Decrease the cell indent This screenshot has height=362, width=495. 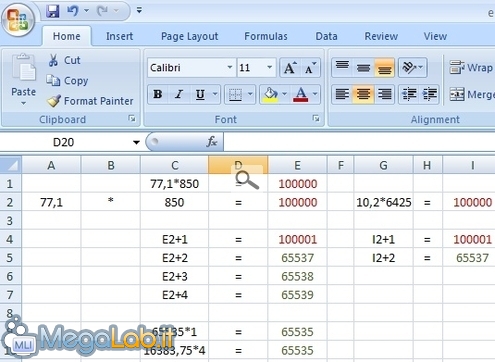[409, 94]
